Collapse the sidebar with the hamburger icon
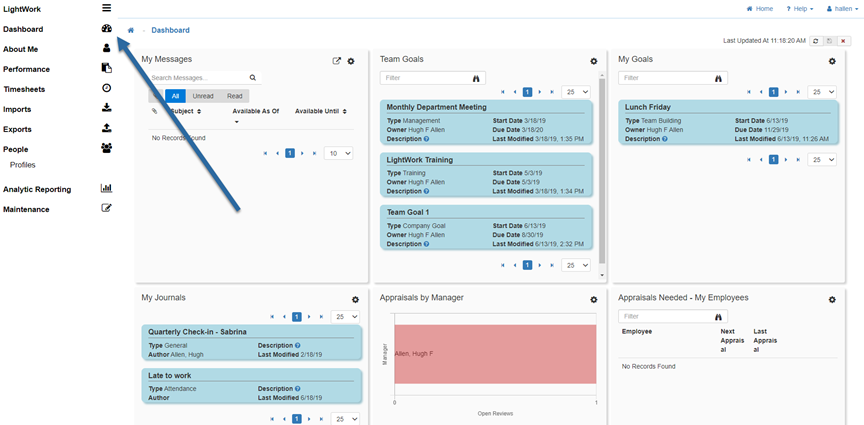Viewport: 864px width, 425px height. pos(106,8)
